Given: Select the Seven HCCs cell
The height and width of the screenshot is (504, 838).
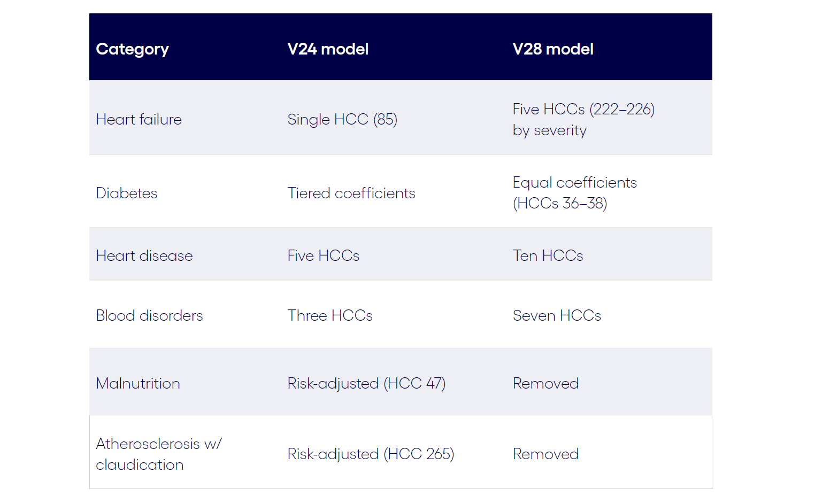Looking at the screenshot, I should (x=557, y=315).
